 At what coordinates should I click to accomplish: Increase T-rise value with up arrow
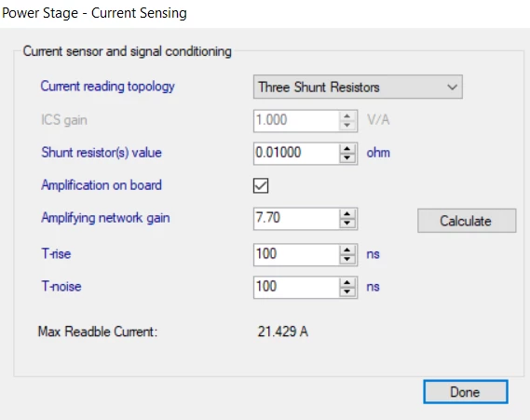347,251
